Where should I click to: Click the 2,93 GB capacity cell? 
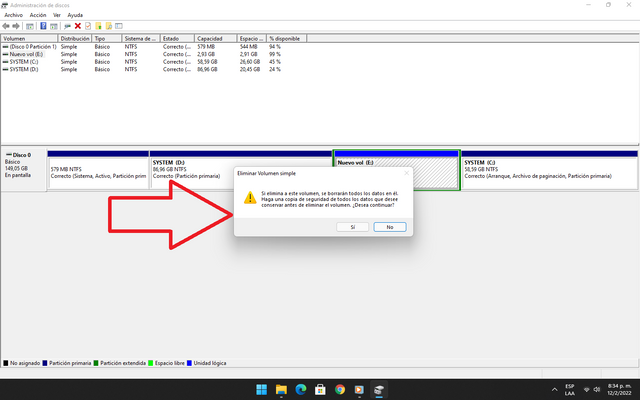tap(206, 54)
